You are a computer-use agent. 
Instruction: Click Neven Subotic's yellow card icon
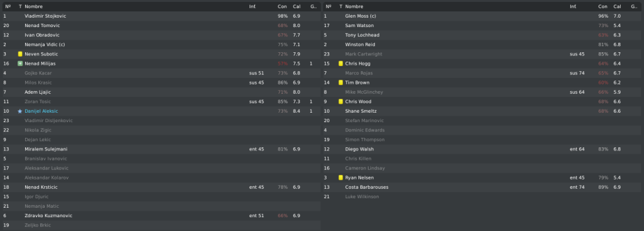tap(20, 54)
